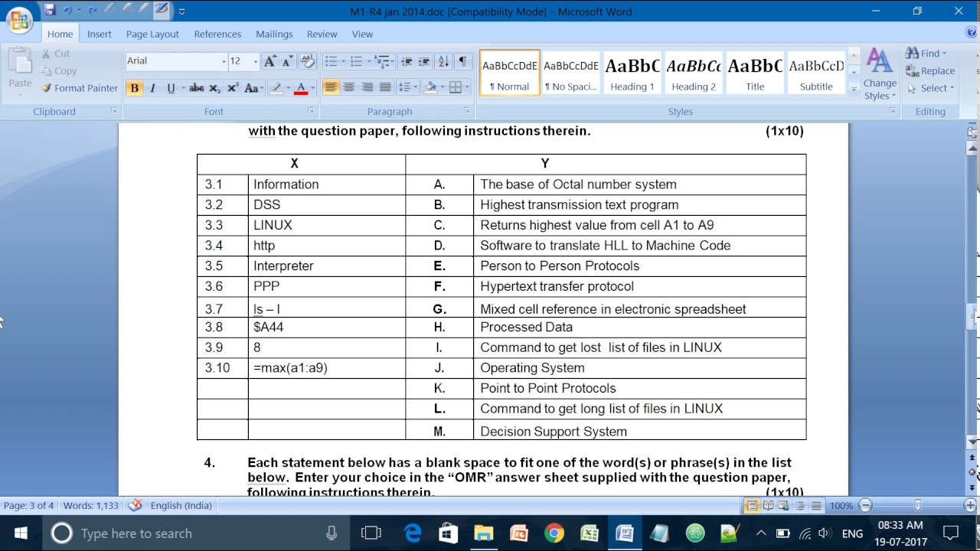The image size is (980, 551).
Task: Open the font size dropdown
Action: coord(254,61)
